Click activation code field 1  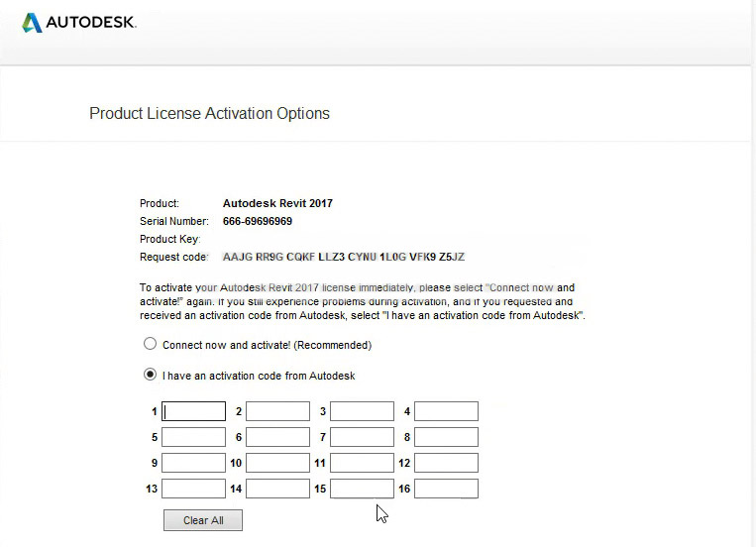point(193,411)
